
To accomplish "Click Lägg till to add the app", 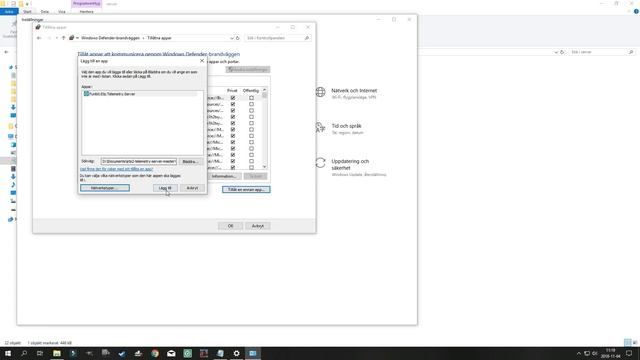I will (165, 188).
